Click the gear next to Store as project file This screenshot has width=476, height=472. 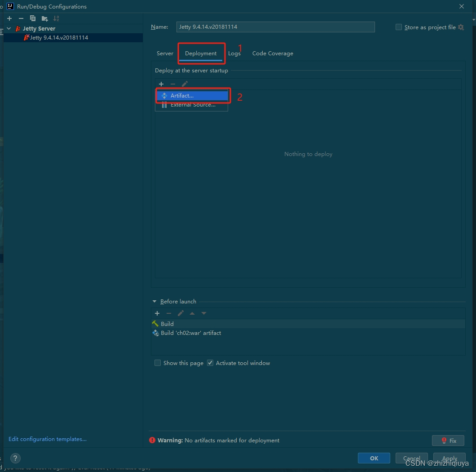tap(461, 27)
